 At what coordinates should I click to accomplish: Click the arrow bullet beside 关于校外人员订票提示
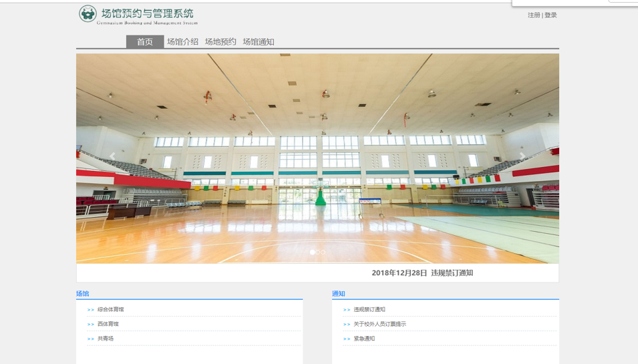click(347, 325)
